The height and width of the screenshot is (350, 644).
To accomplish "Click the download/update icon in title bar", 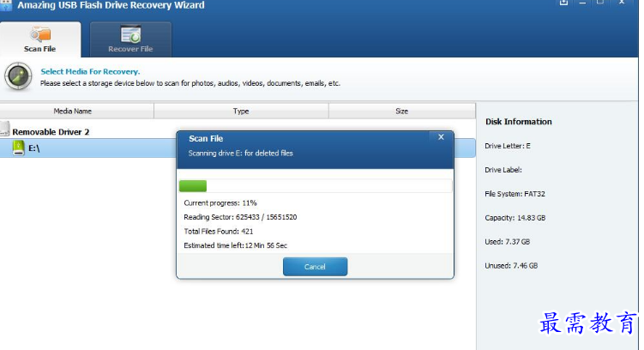I will click(x=563, y=3).
